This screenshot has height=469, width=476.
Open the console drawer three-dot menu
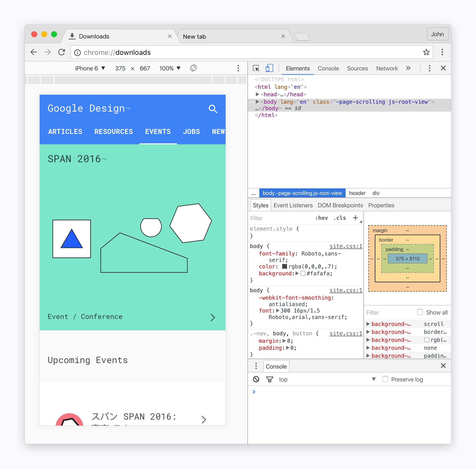pos(256,366)
